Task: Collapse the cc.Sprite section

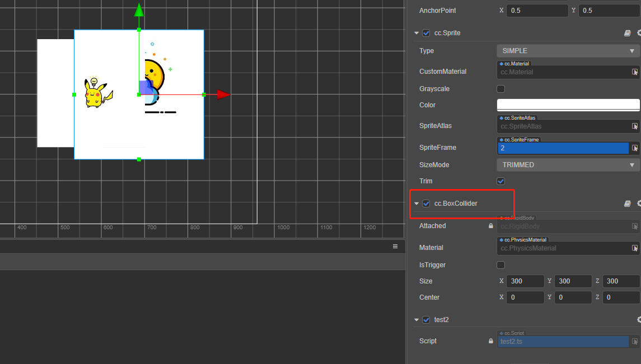Action: pyautogui.click(x=416, y=33)
